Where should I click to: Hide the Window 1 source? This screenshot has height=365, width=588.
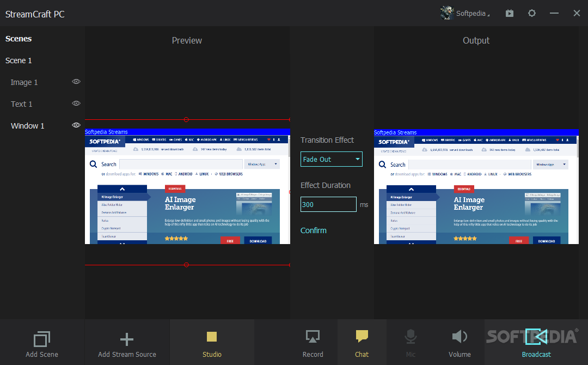76,125
